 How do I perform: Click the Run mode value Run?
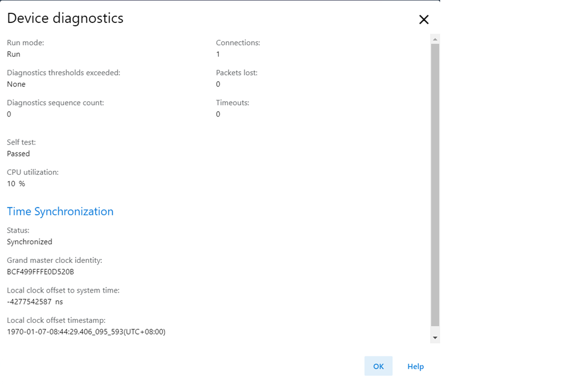pyautogui.click(x=13, y=54)
